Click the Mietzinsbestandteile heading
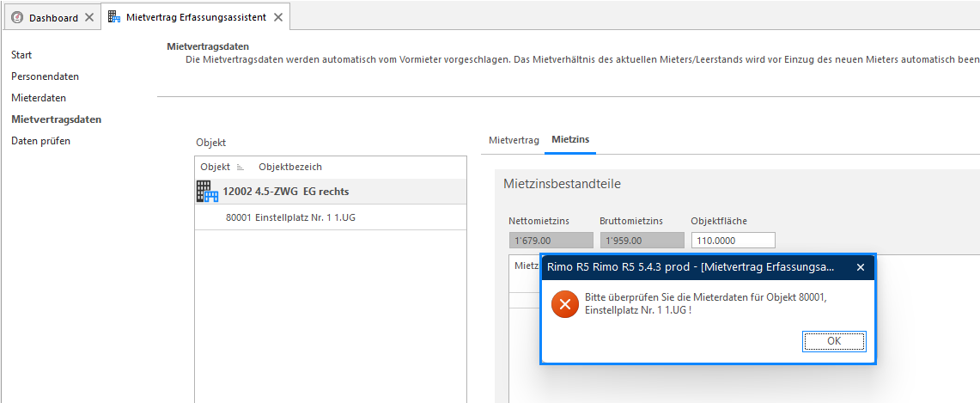This screenshot has height=403, width=980. pos(562,184)
